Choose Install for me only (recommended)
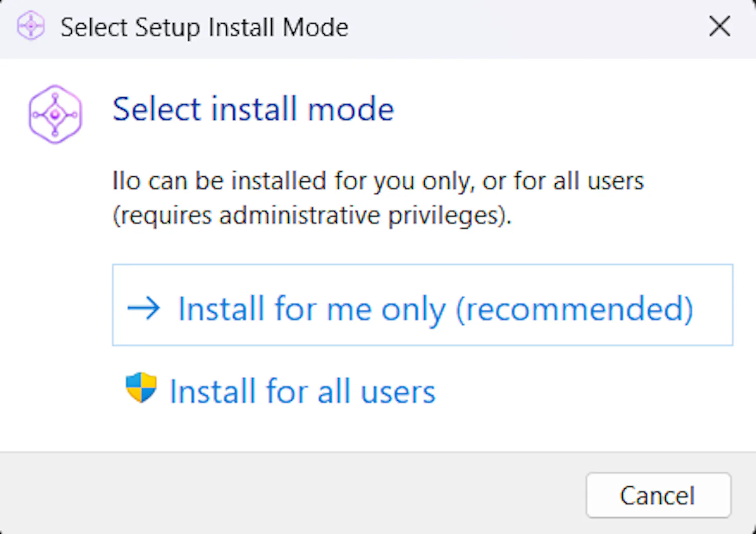This screenshot has height=534, width=756. [422, 305]
